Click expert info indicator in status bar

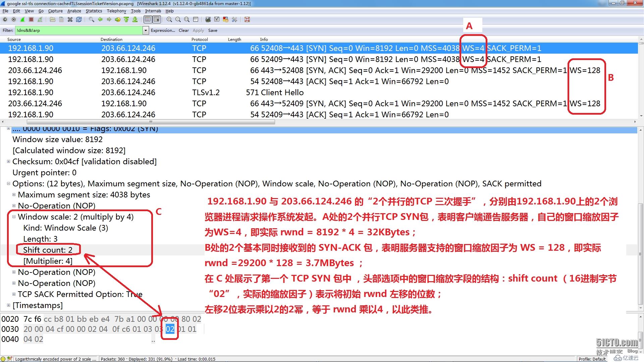(x=3, y=359)
